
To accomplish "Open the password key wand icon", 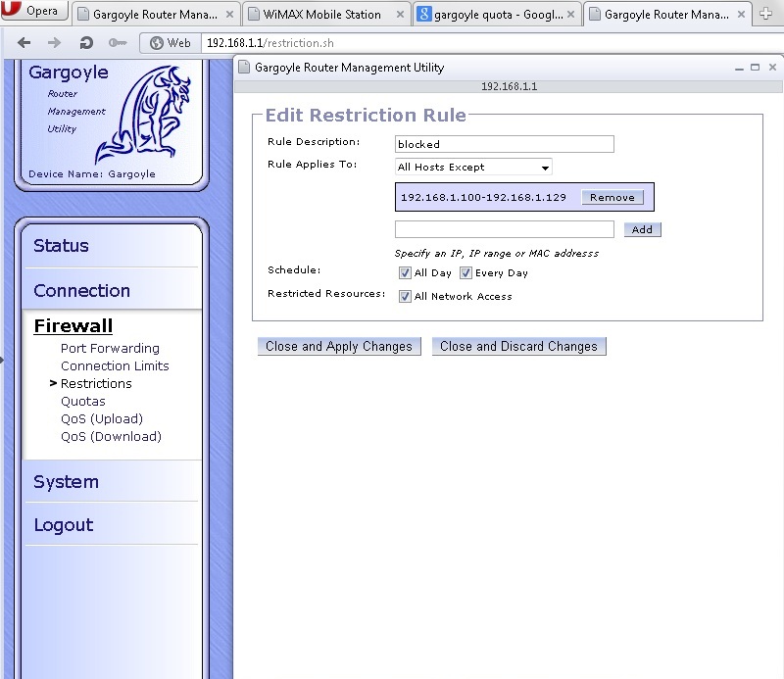I will click(x=118, y=43).
